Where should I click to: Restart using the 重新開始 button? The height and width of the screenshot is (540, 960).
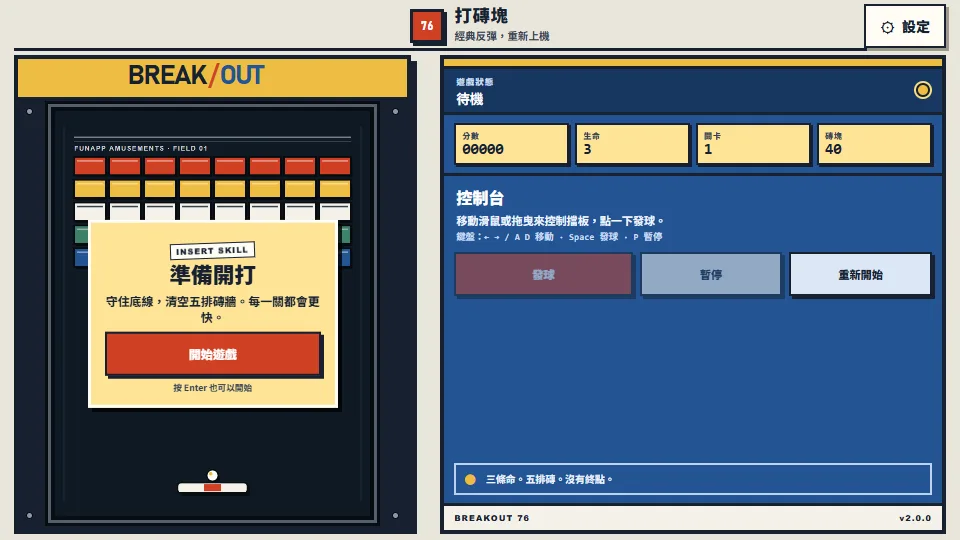pos(860,274)
